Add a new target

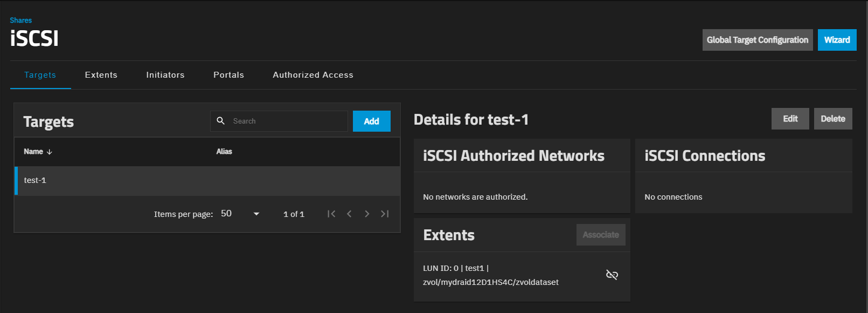pyautogui.click(x=371, y=121)
